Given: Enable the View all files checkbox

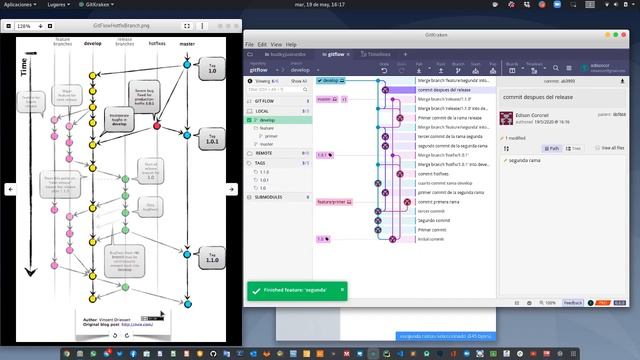Looking at the screenshot, I should 598,148.
